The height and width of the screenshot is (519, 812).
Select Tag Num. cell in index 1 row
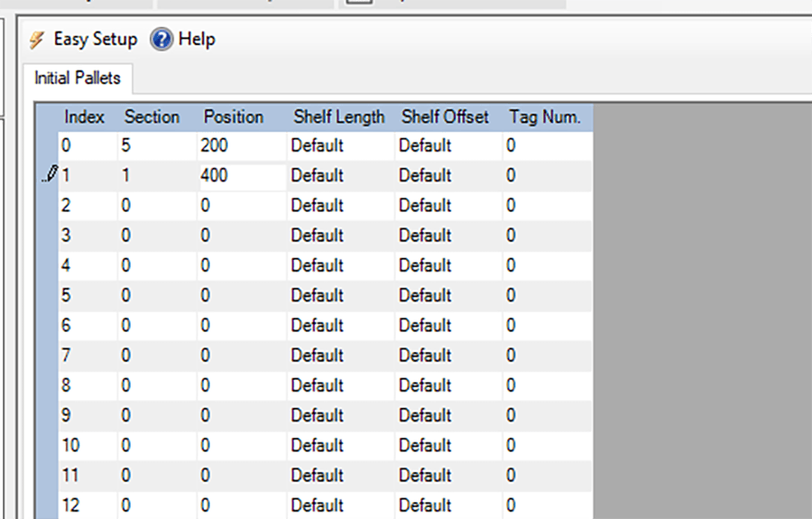point(548,176)
